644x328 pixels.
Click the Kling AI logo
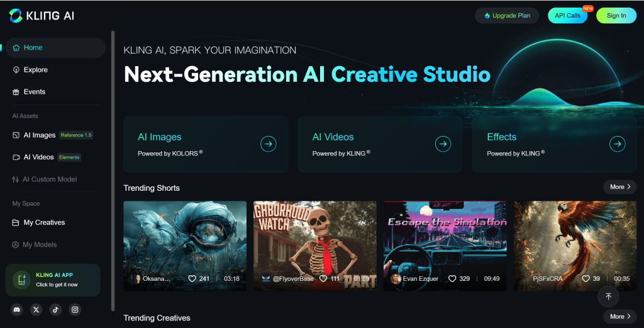(42, 16)
